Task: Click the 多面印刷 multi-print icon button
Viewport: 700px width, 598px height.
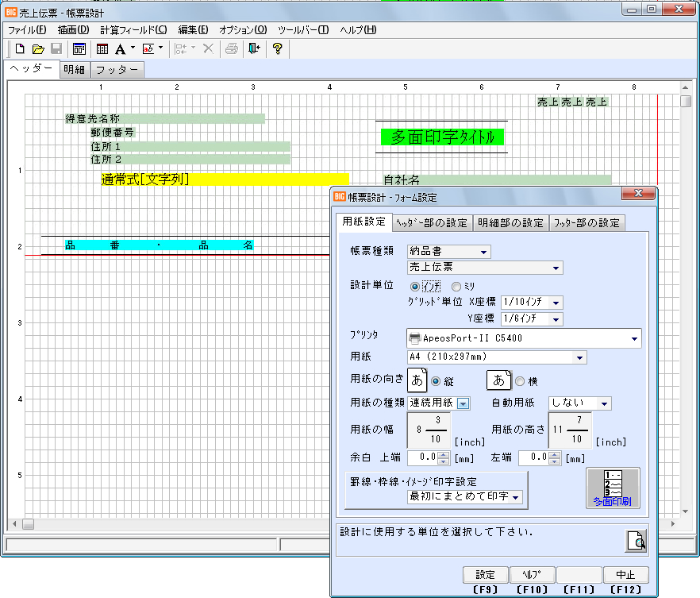Action: (x=613, y=487)
